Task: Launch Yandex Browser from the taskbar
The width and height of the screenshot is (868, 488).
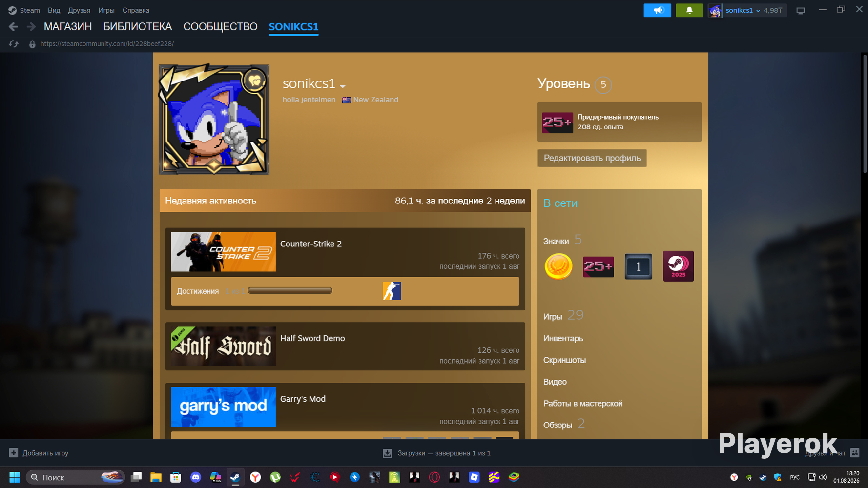Action: coord(255,477)
